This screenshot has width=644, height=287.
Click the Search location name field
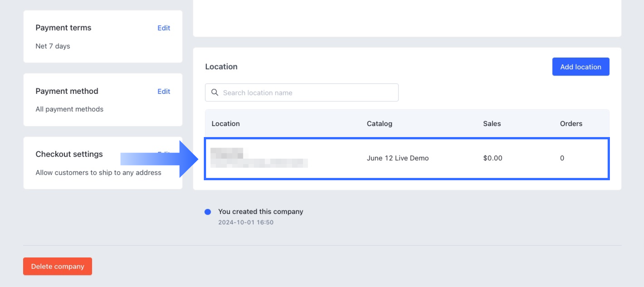[x=307, y=93]
